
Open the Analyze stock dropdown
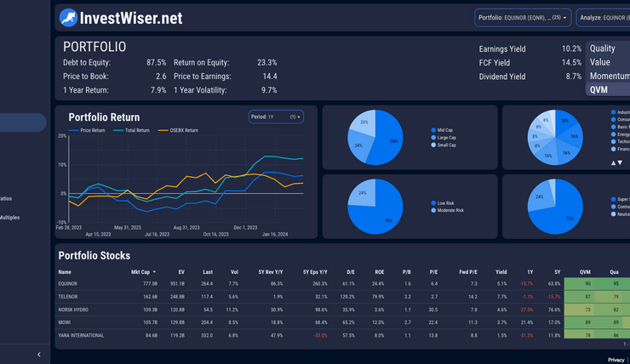[603, 18]
